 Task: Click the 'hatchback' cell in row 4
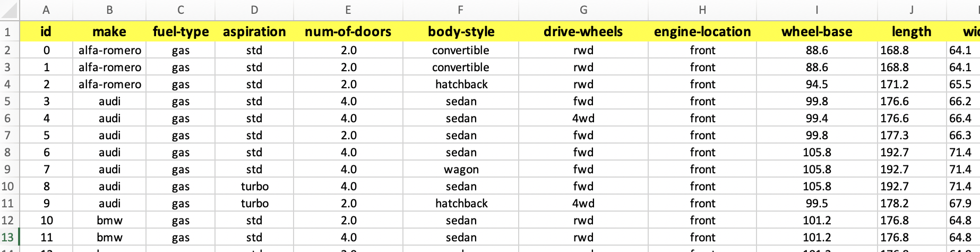(x=461, y=85)
